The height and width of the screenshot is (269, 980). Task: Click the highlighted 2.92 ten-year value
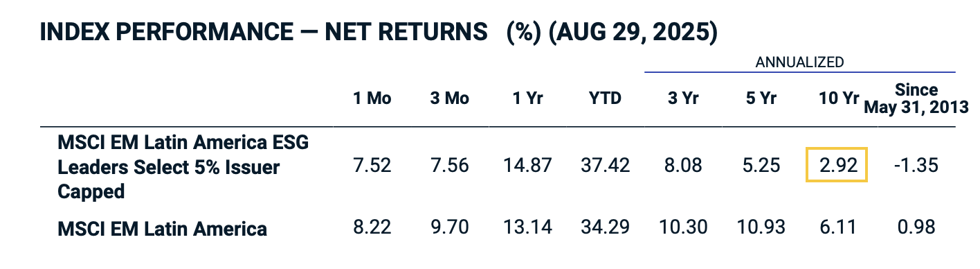[836, 166]
